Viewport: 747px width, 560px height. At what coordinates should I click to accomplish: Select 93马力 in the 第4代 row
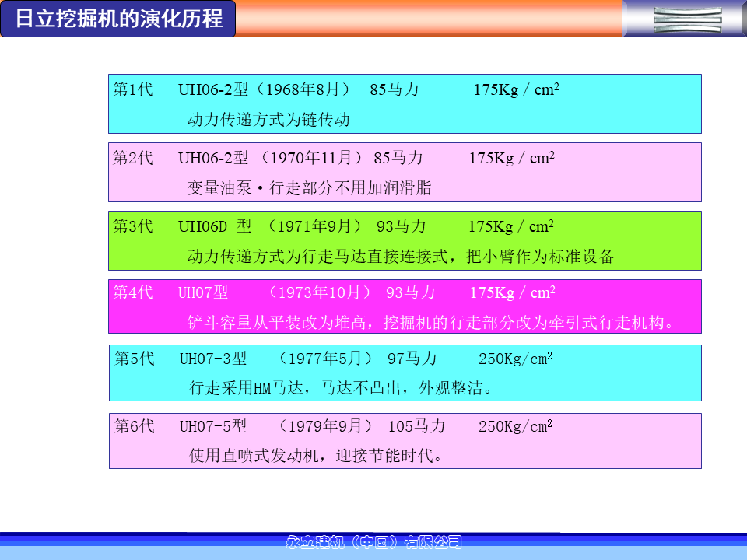(411, 292)
